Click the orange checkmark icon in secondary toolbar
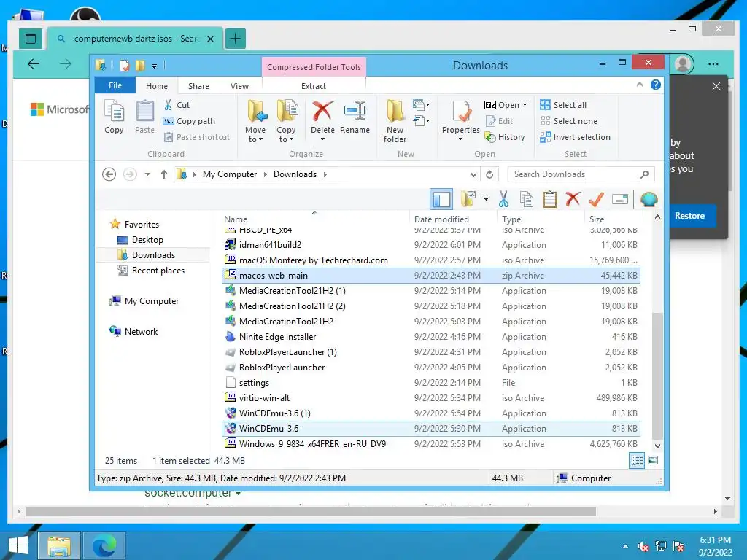The height and width of the screenshot is (560, 747). 596,199
